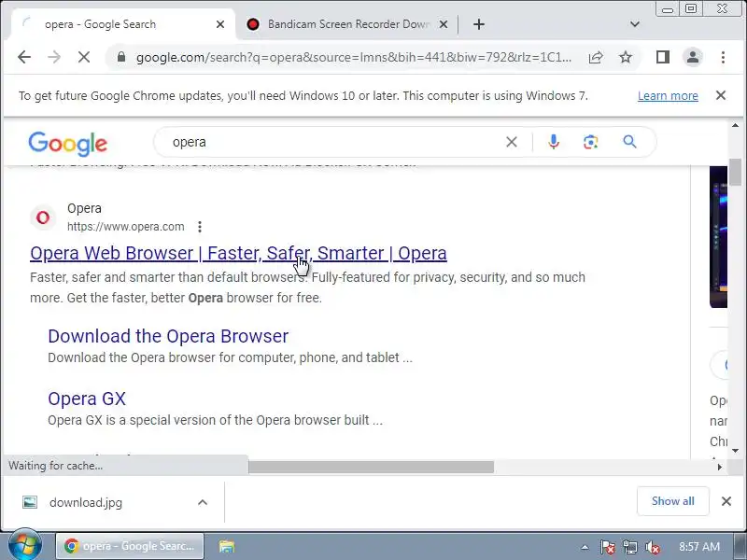This screenshot has width=747, height=560.
Task: Click the Google search box
Action: 333,142
